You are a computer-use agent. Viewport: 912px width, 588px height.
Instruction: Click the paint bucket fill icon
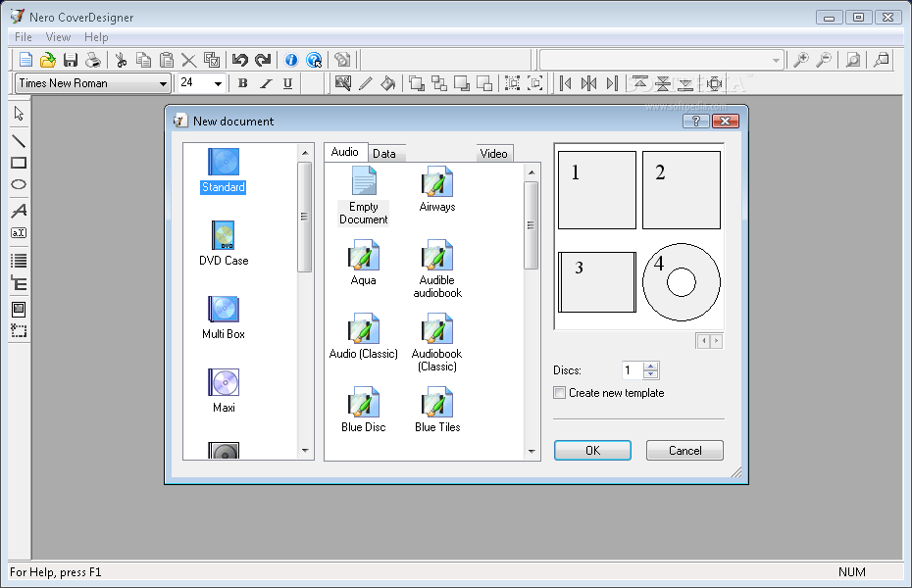[x=388, y=83]
